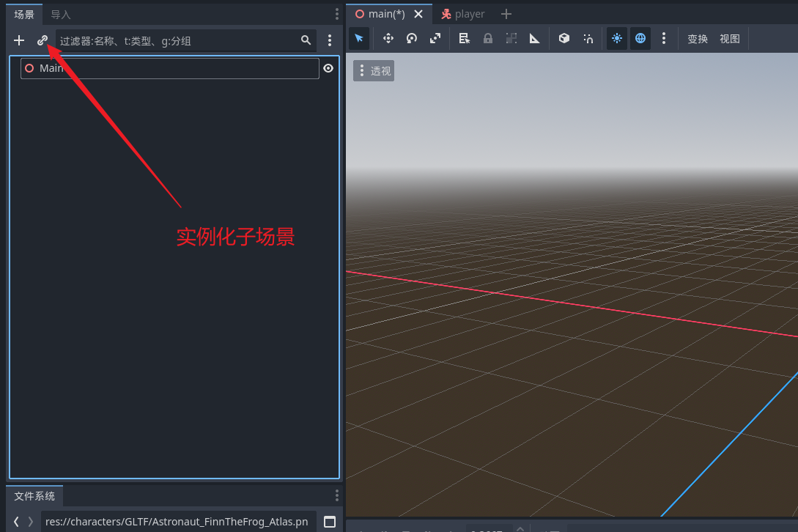Select the ruler measurement tool
Image resolution: width=798 pixels, height=532 pixels.
pos(534,39)
